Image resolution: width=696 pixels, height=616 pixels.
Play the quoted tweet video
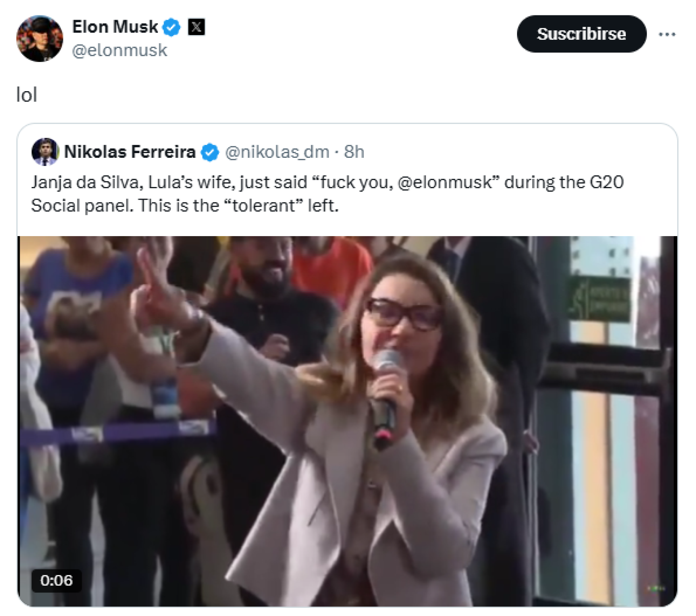(x=347, y=421)
